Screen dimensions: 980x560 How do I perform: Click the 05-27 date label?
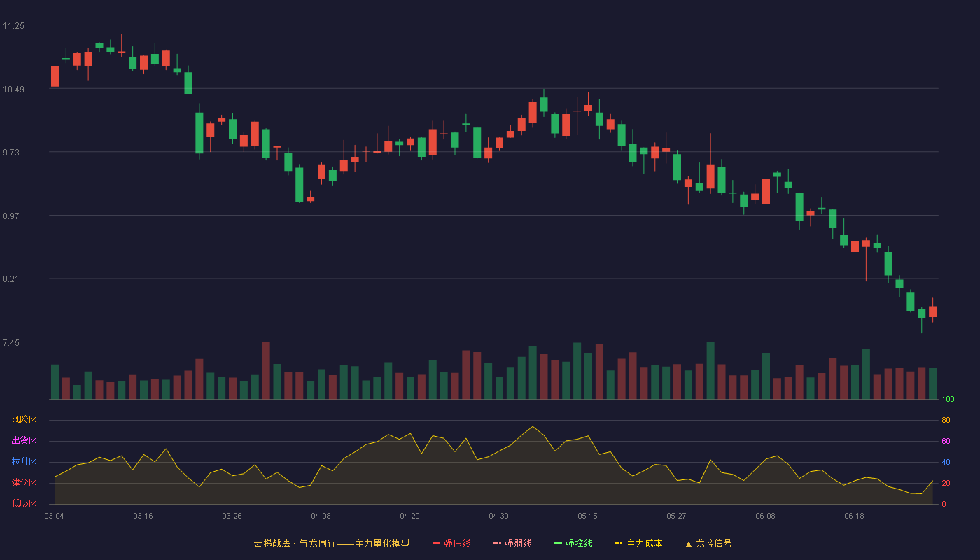tap(676, 516)
